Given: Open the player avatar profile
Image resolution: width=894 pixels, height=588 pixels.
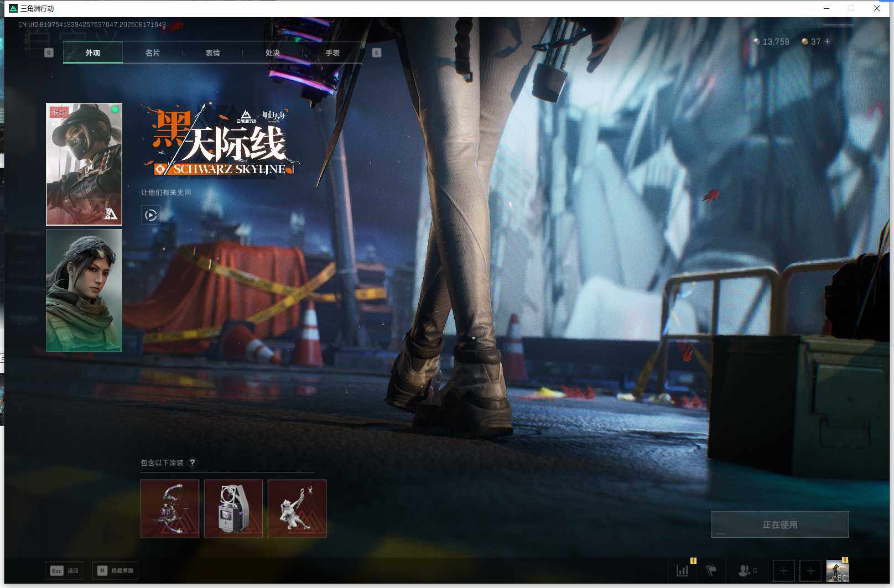Looking at the screenshot, I should coord(838,570).
